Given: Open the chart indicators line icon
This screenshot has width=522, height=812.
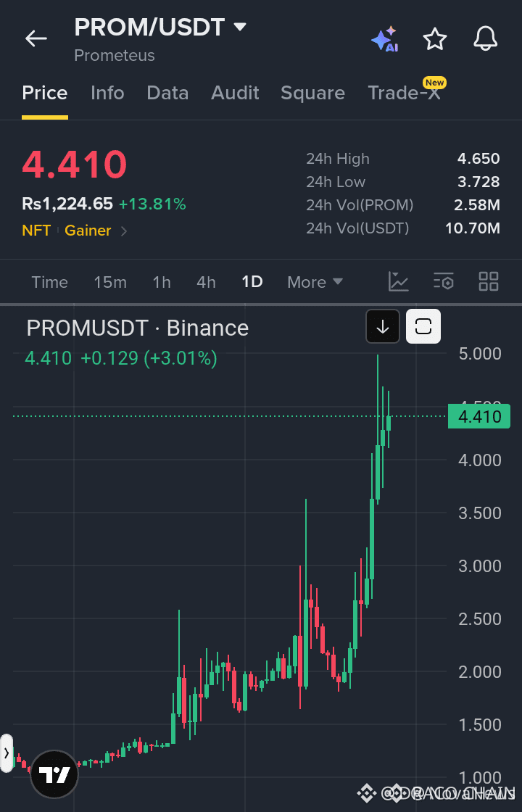Looking at the screenshot, I should (x=398, y=282).
